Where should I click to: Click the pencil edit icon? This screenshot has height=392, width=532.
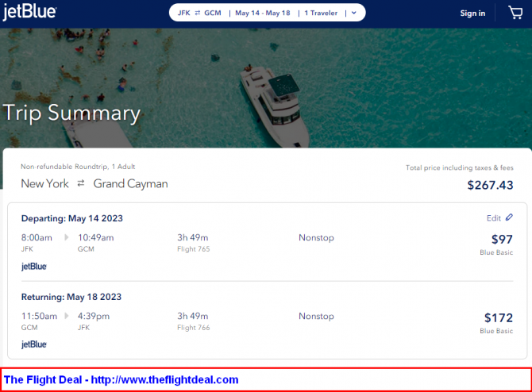click(509, 217)
